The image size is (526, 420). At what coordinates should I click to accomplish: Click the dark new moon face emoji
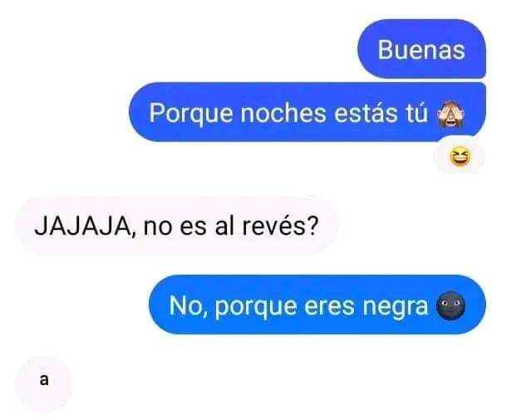[x=450, y=306]
